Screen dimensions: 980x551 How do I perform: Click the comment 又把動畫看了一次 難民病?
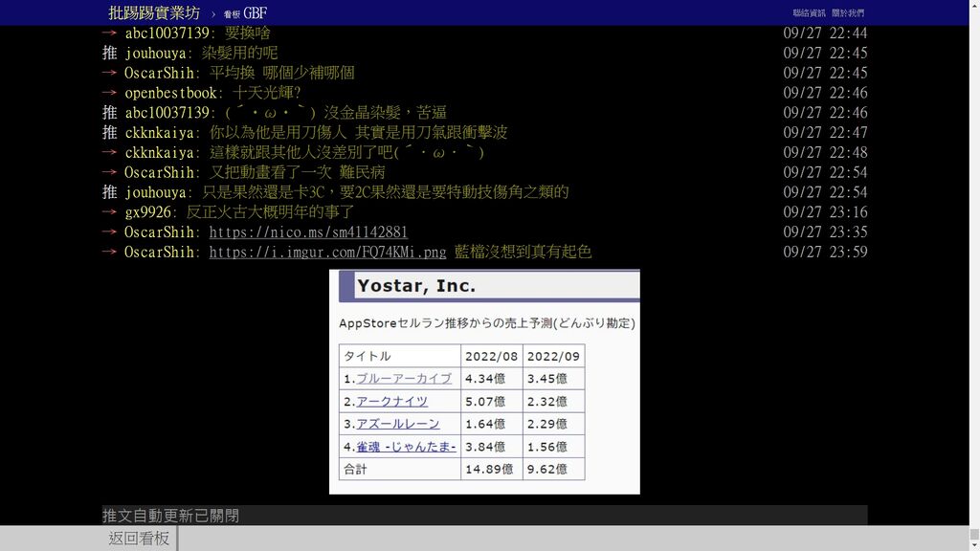297,172
